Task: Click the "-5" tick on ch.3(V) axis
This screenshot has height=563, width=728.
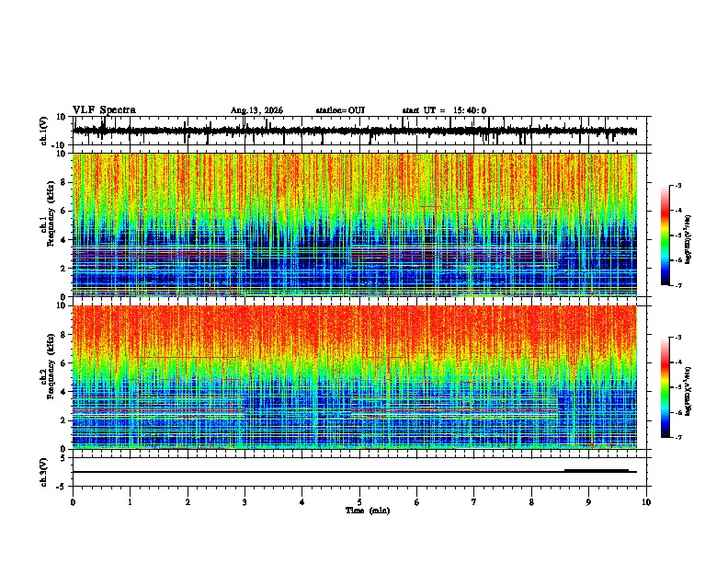Action: pyautogui.click(x=63, y=487)
